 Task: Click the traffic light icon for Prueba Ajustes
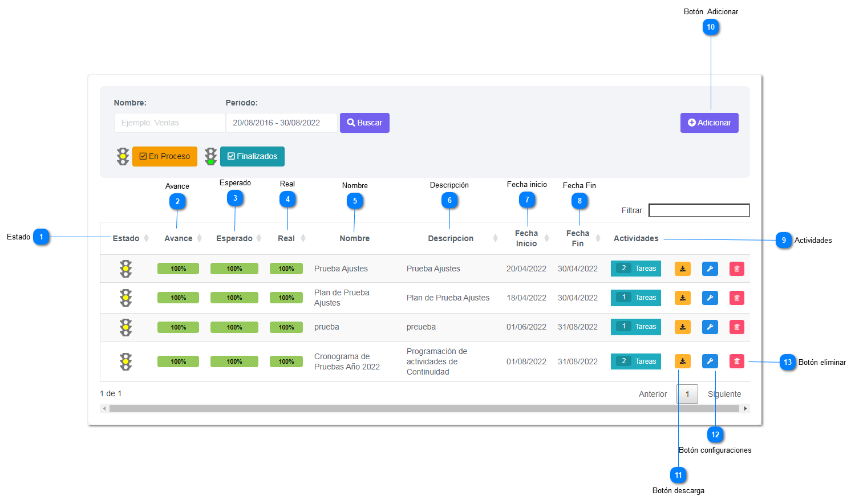(126, 269)
